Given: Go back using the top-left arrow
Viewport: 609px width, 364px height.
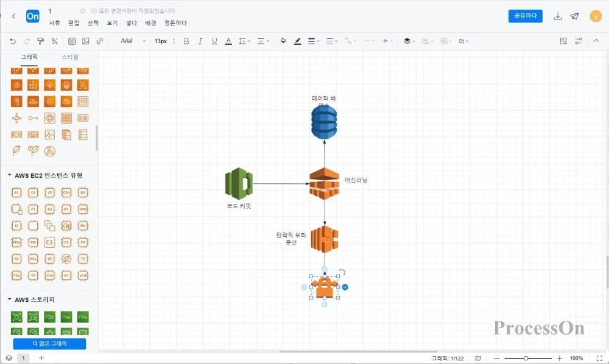Looking at the screenshot, I should [x=13, y=16].
